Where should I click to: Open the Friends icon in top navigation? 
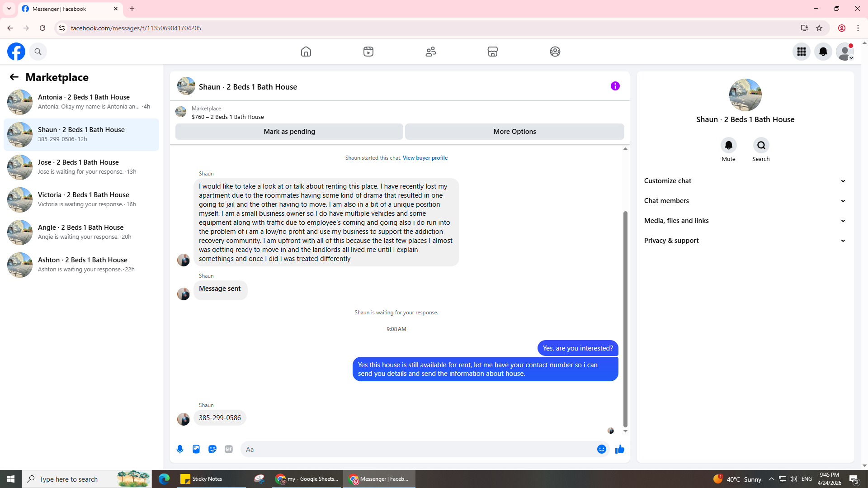pos(431,52)
